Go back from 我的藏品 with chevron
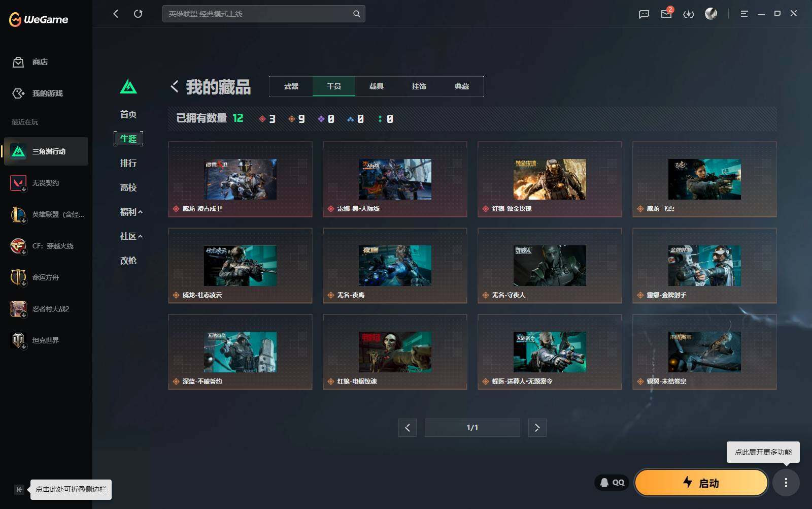This screenshot has width=812, height=509. coord(174,87)
